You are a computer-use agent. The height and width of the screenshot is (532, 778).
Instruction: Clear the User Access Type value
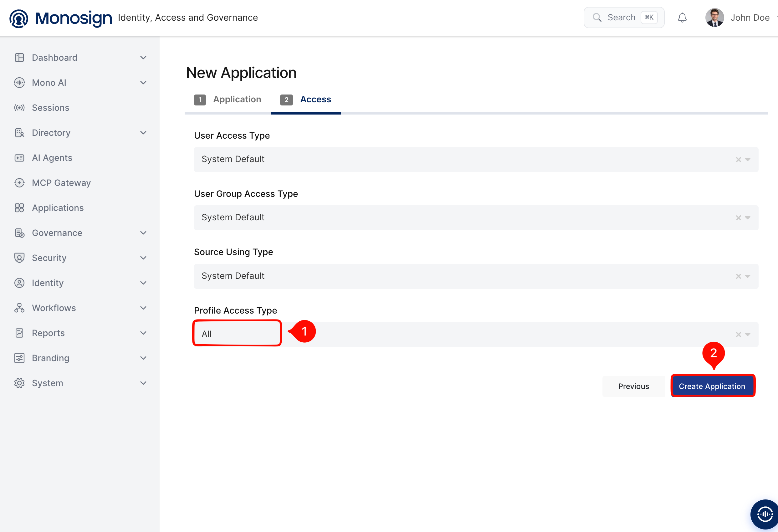coord(738,160)
